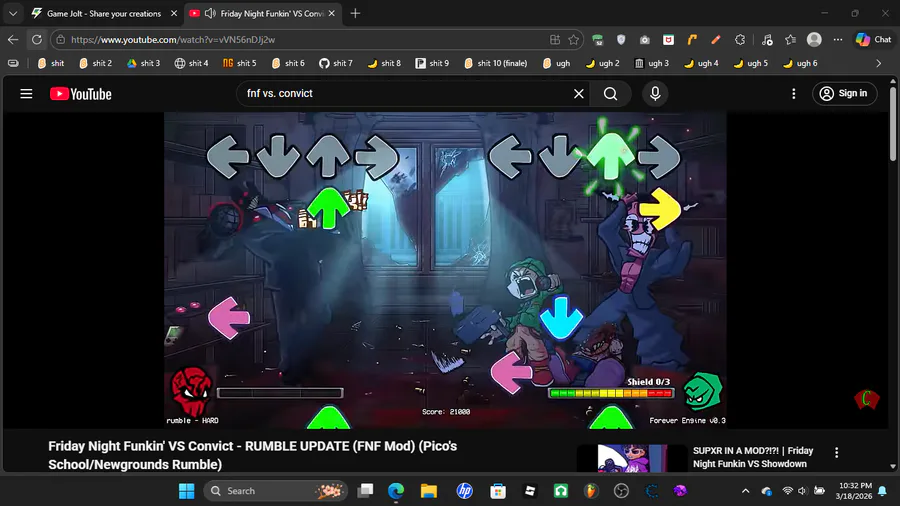Open YouTube settings three-dot menu

(x=794, y=94)
